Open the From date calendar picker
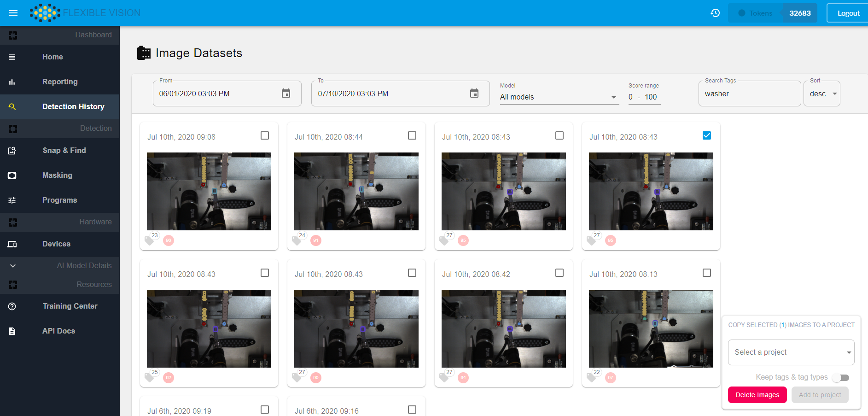Screen dimensions: 868x416 (x=286, y=94)
